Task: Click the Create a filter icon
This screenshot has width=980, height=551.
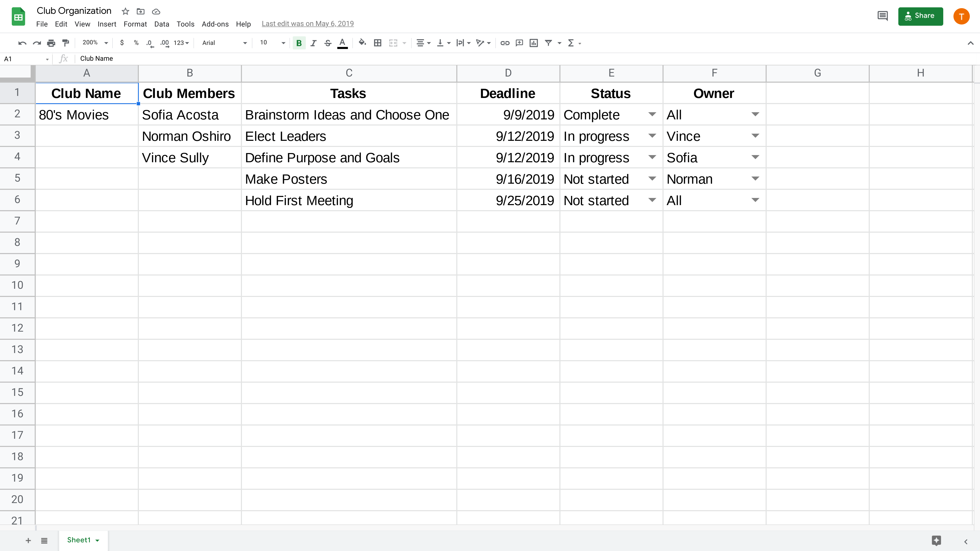Action: coord(548,43)
